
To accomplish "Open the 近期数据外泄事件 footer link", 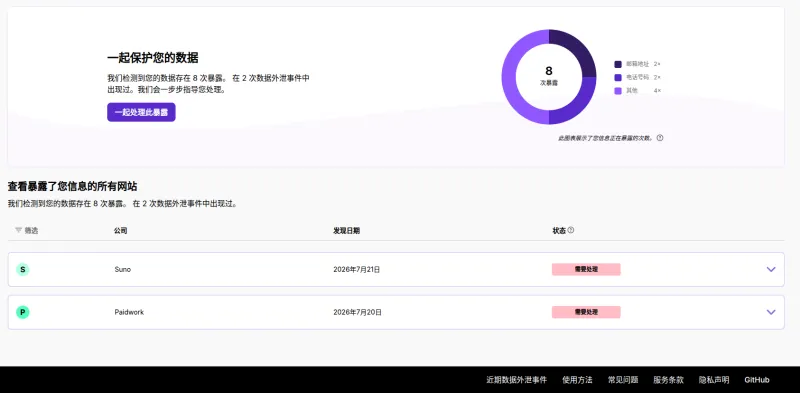I will click(x=516, y=380).
